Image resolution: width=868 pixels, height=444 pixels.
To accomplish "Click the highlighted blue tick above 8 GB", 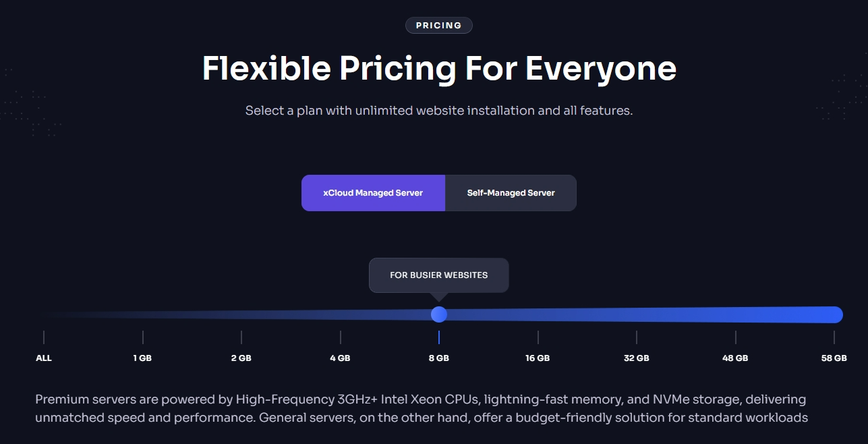I will click(439, 337).
